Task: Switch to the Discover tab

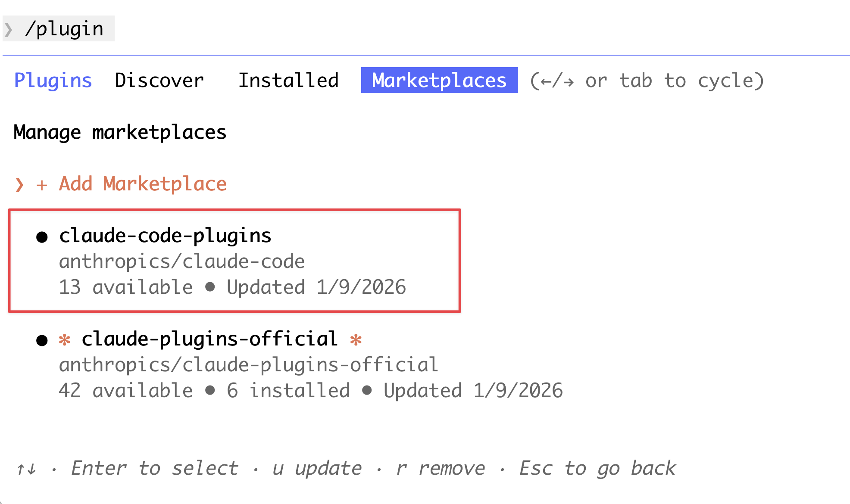Action: tap(159, 81)
